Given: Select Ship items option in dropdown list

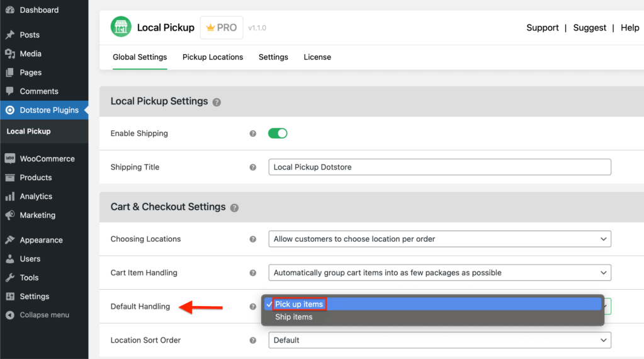Looking at the screenshot, I should (294, 317).
